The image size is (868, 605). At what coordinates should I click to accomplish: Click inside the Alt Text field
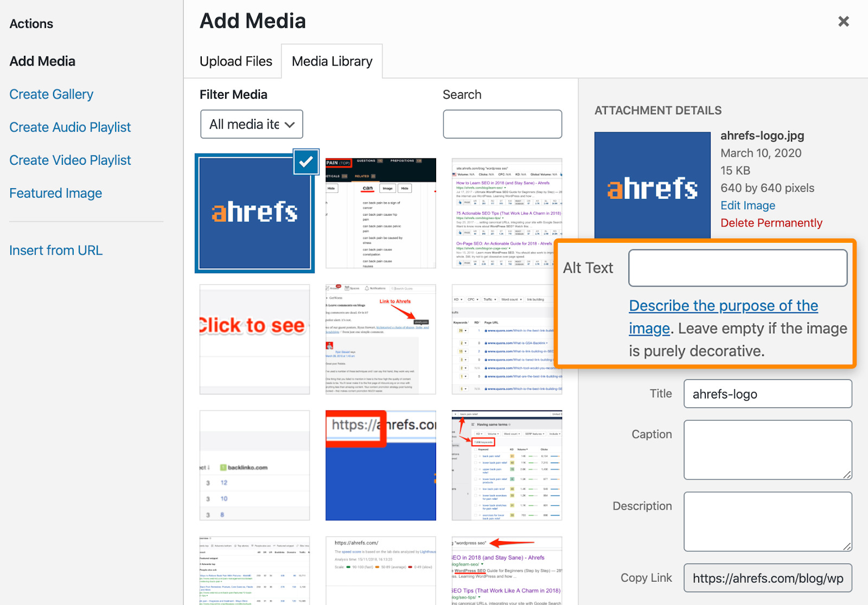pyautogui.click(x=737, y=267)
